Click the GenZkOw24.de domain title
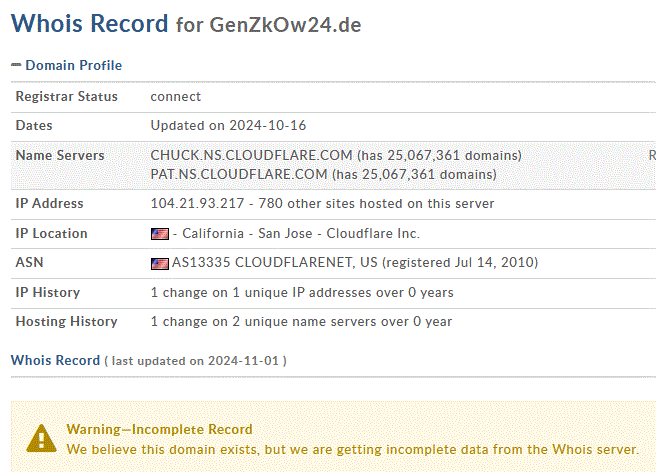The image size is (657, 473). 285,25
